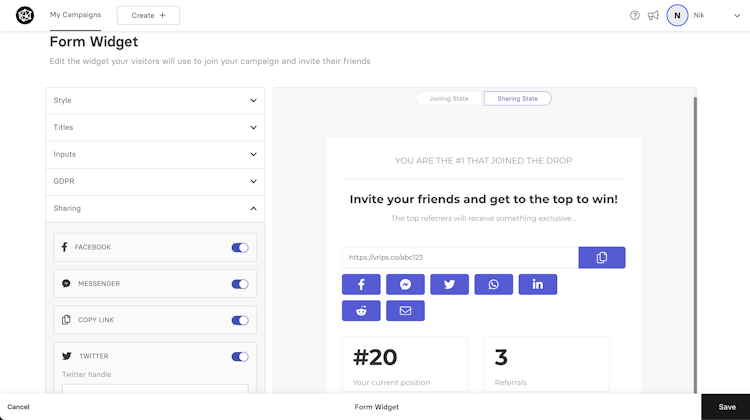Open the My Campaigns tab
This screenshot has height=420, width=750.
(x=75, y=15)
